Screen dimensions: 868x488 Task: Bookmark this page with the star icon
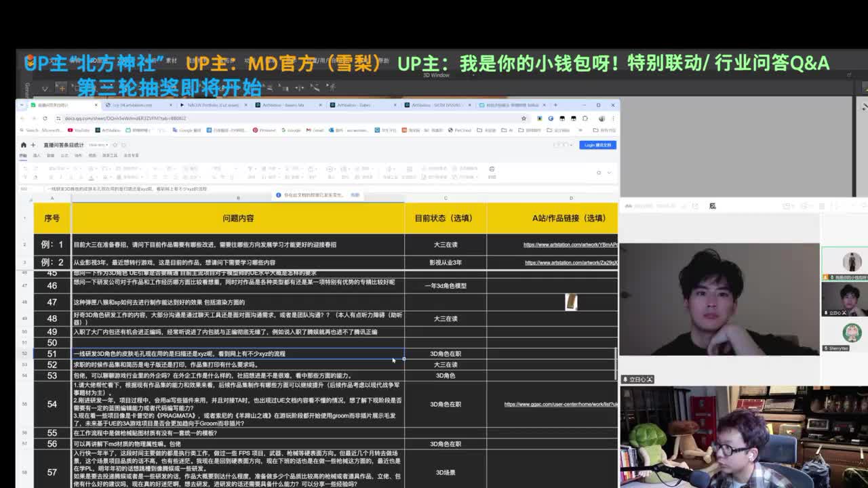524,118
